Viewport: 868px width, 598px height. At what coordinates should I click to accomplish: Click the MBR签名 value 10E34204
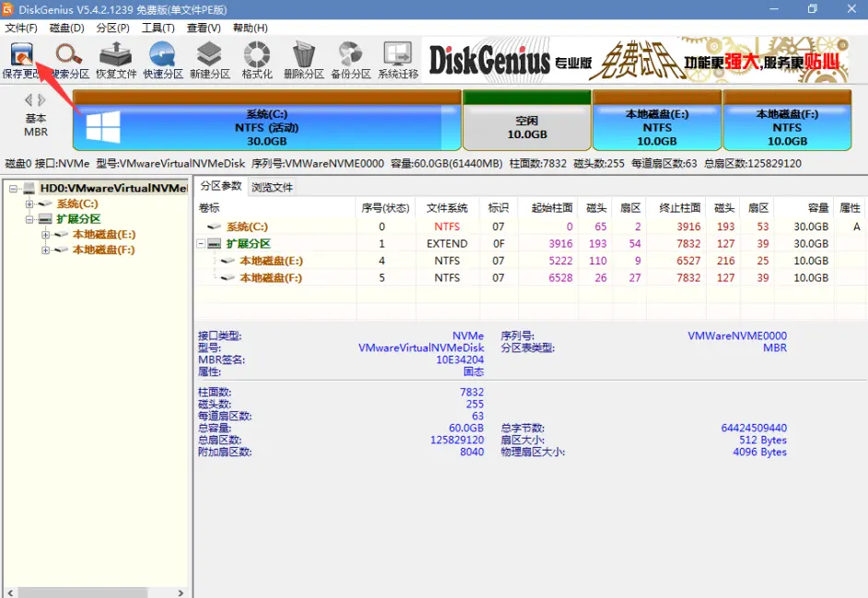coord(460,360)
